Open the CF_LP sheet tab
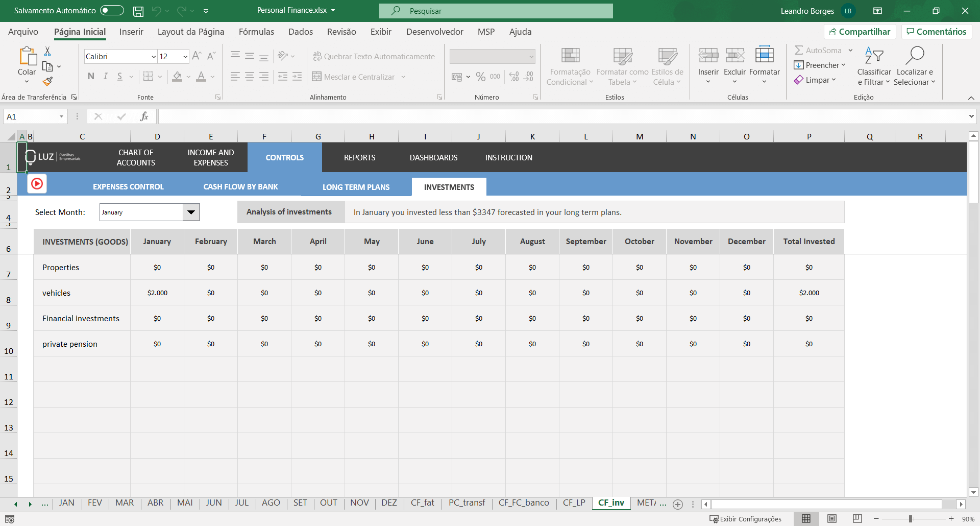Image resolution: width=980 pixels, height=526 pixels. (x=574, y=503)
